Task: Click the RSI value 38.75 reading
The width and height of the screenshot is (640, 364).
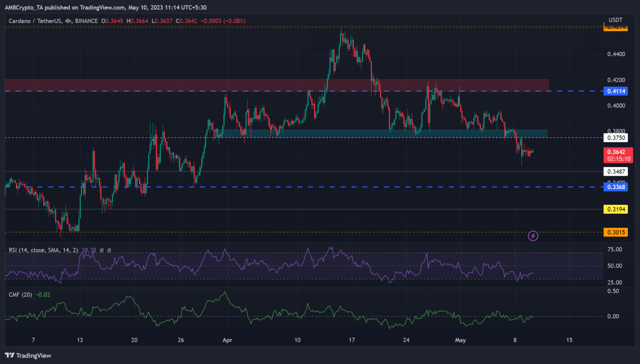Action: pos(89,250)
